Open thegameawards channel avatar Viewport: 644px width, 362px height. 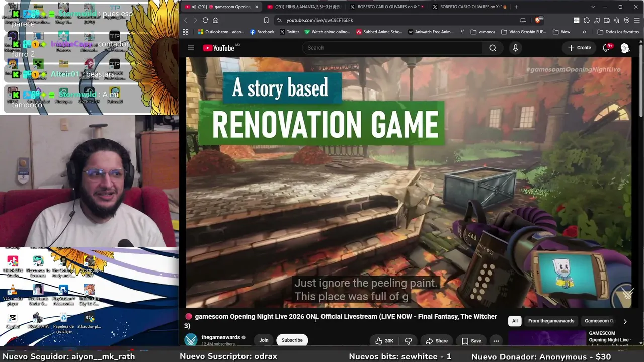(191, 340)
